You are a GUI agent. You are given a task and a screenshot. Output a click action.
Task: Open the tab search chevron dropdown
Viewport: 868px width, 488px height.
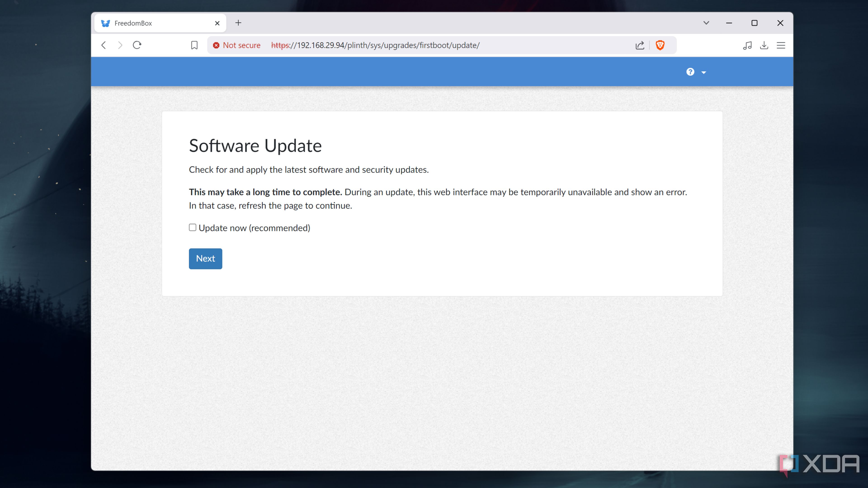(706, 23)
